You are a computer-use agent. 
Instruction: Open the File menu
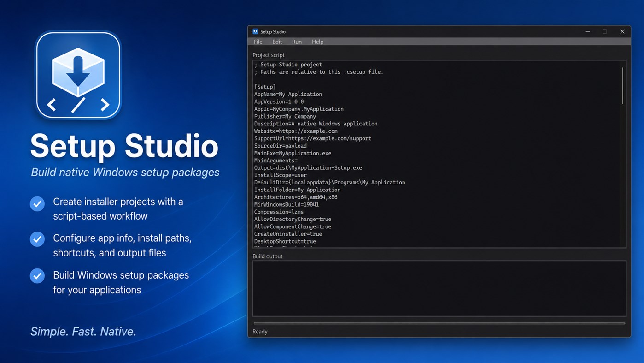tap(258, 42)
